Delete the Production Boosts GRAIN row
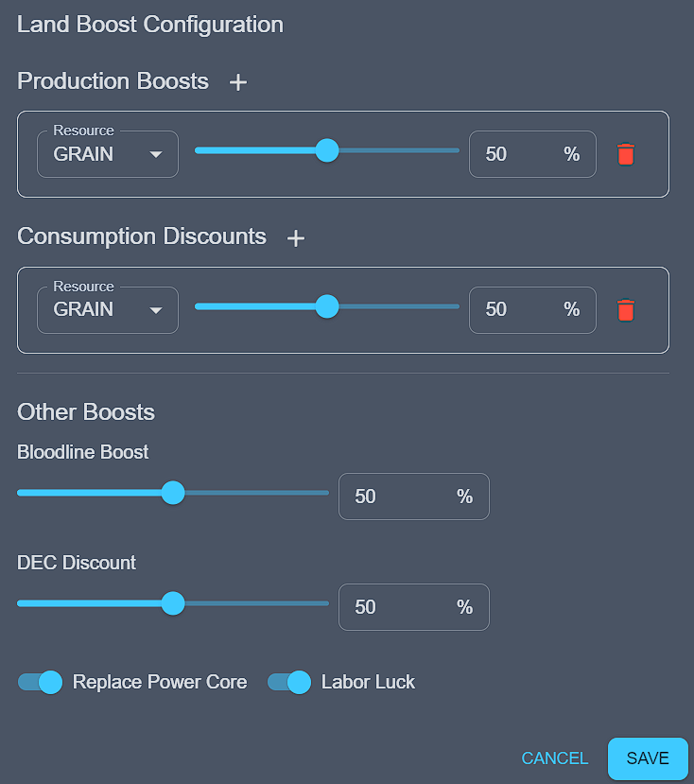 click(x=625, y=154)
